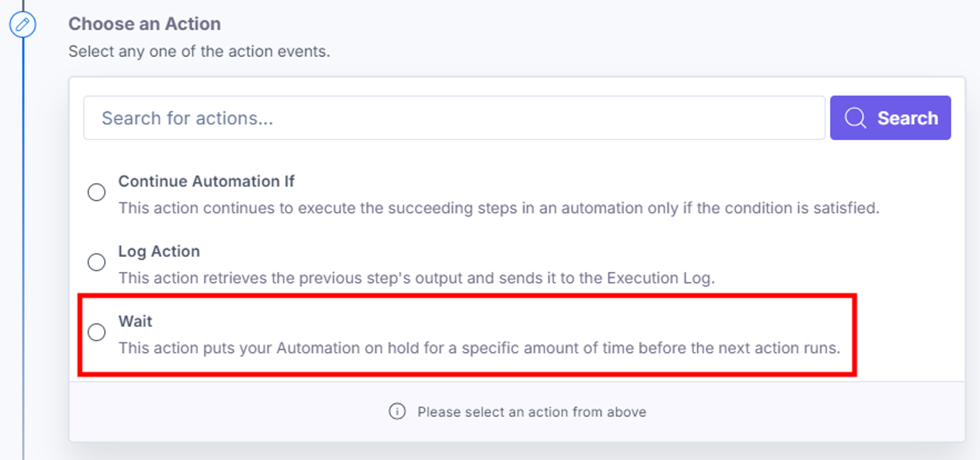Choose the Continue Automation If title
Viewport: 980px width, 460px height.
click(206, 182)
